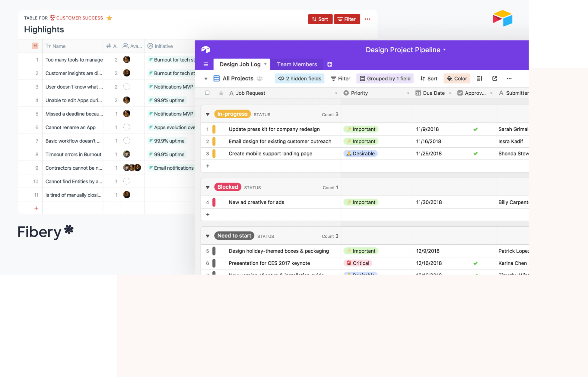The width and height of the screenshot is (588, 377).
Task: Add a new table with plus icon
Action: [x=330, y=64]
